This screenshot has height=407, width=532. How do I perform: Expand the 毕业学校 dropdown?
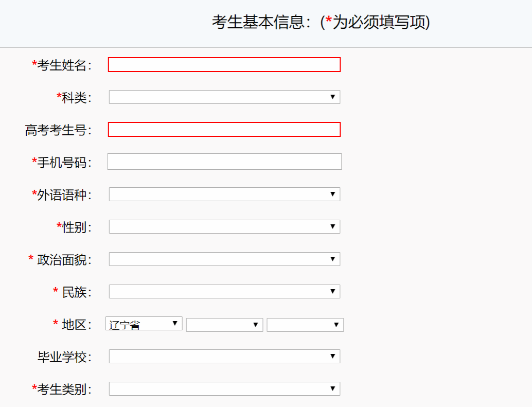(224, 357)
